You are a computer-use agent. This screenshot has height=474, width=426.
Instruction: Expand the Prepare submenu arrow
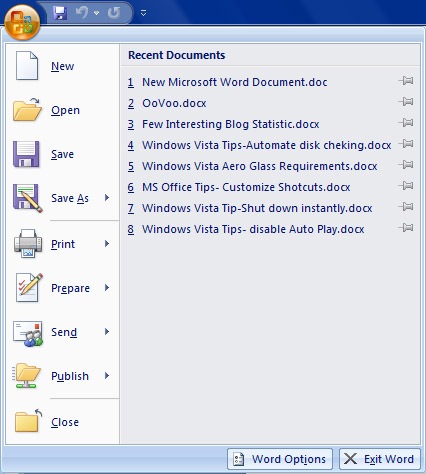107,287
